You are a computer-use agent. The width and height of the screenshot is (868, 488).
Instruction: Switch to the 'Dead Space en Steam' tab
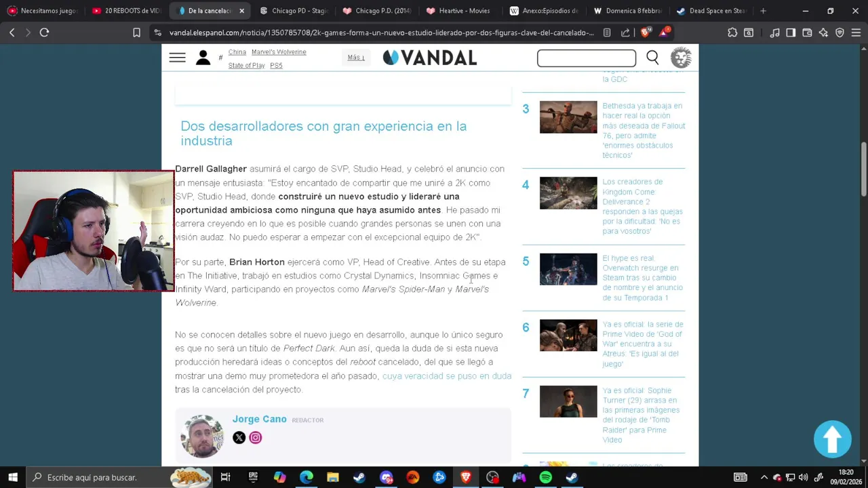[x=711, y=11]
